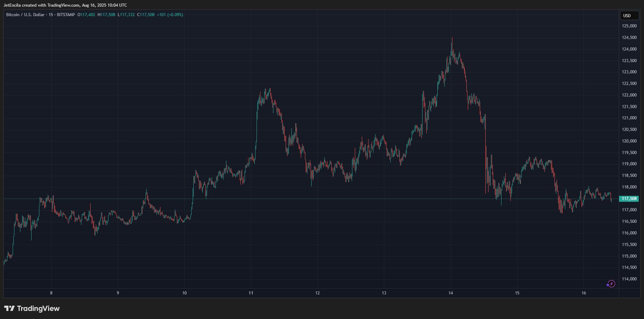The width and height of the screenshot is (644, 319).
Task: Click the low value L117,332
Action: [x=126, y=15]
